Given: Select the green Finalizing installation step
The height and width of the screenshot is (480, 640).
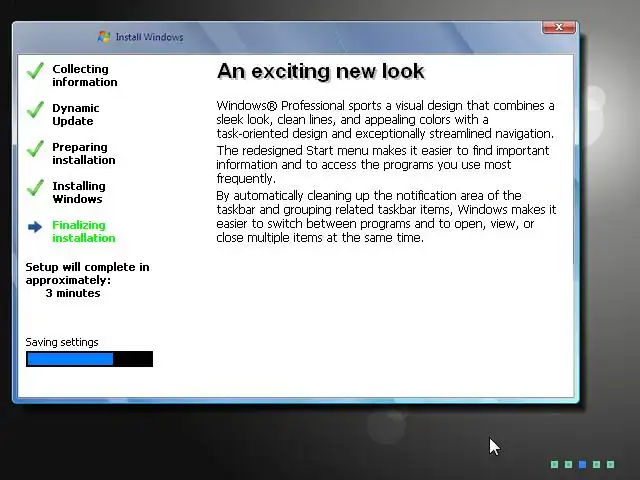Looking at the screenshot, I should [84, 231].
